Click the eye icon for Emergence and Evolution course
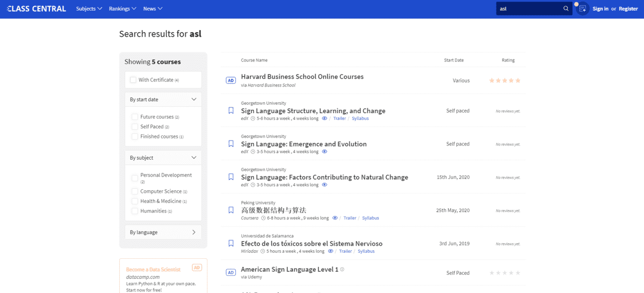Screen dimensions: 644x293 click(325, 152)
